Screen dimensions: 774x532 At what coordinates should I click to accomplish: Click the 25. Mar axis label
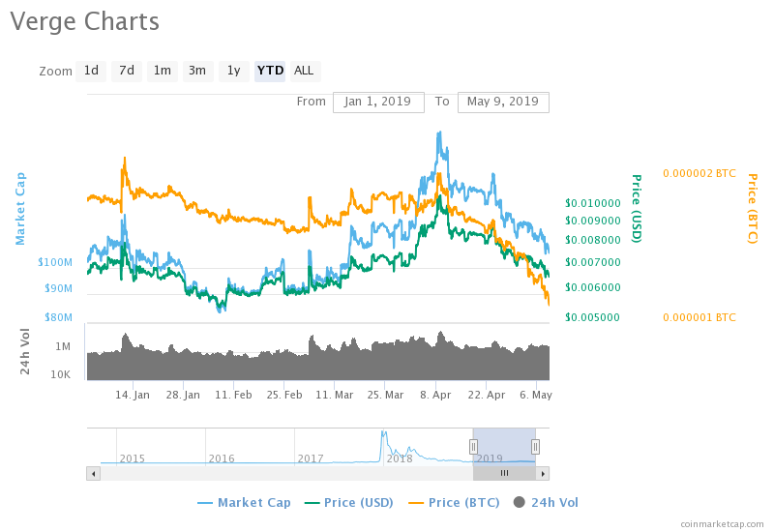pyautogui.click(x=385, y=395)
